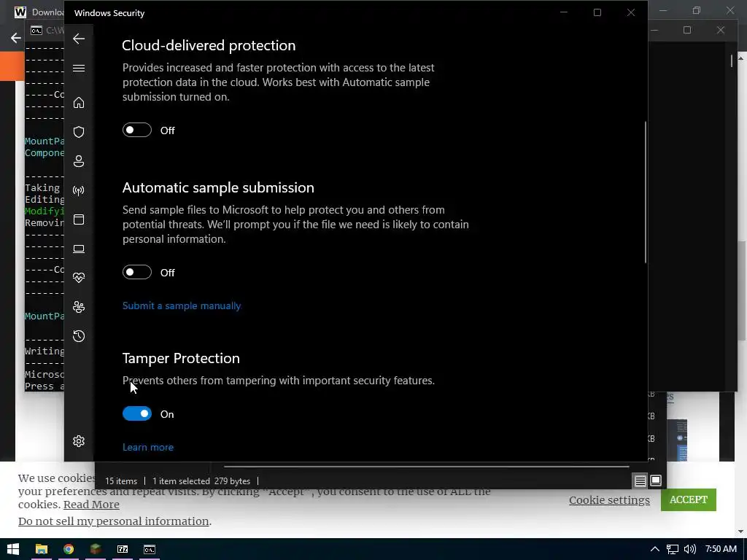Switch File Explorer to details view icon
Screen dimensions: 747x560
point(640,481)
